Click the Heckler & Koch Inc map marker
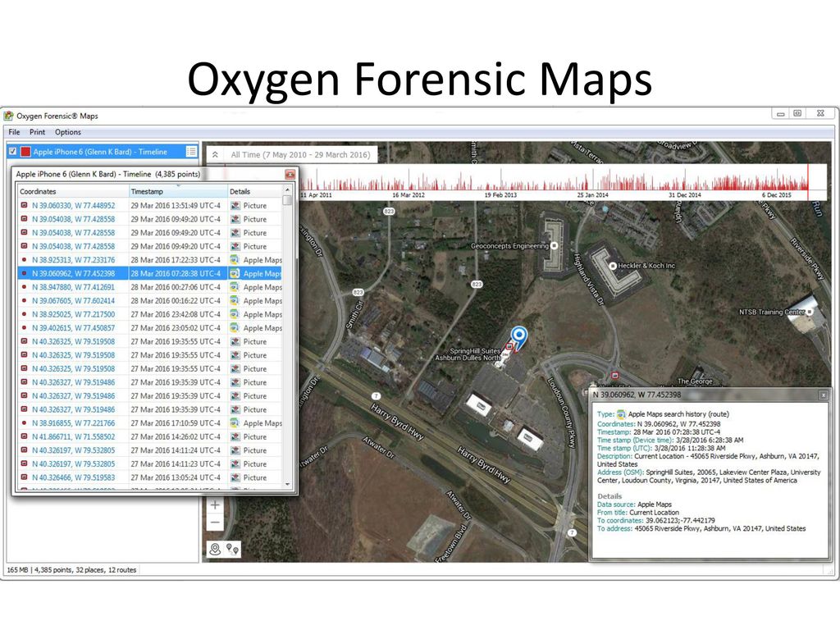Image resolution: width=840 pixels, height=630 pixels. coord(612,266)
